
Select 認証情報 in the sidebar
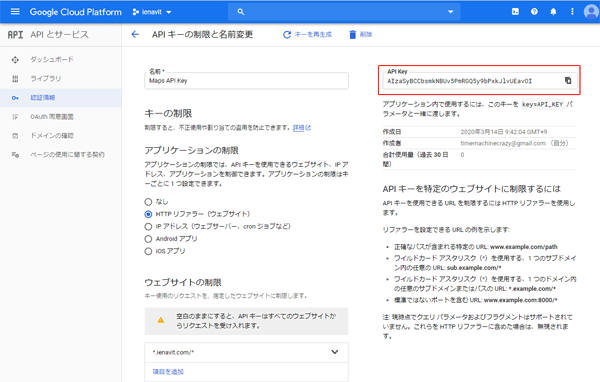(61, 98)
